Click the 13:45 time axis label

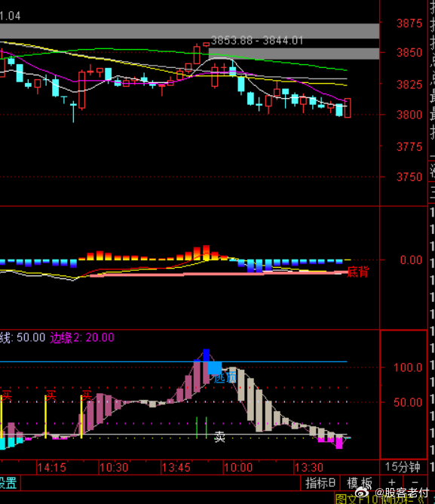click(x=176, y=467)
